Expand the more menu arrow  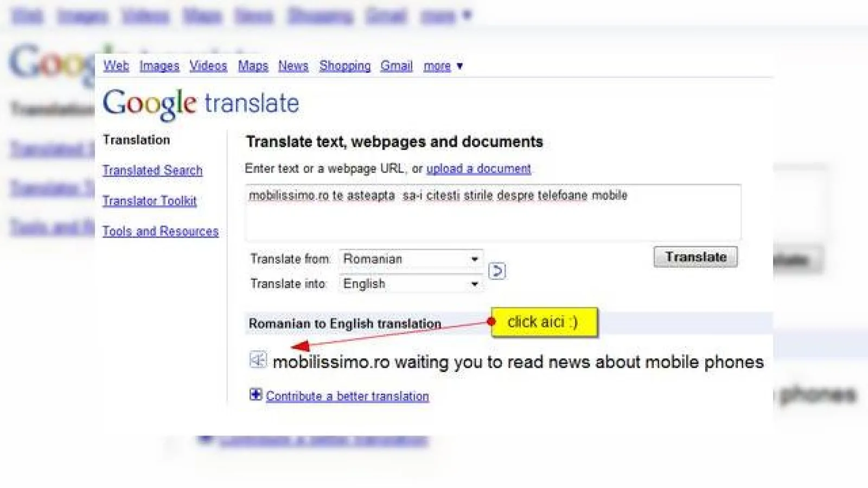pos(460,66)
